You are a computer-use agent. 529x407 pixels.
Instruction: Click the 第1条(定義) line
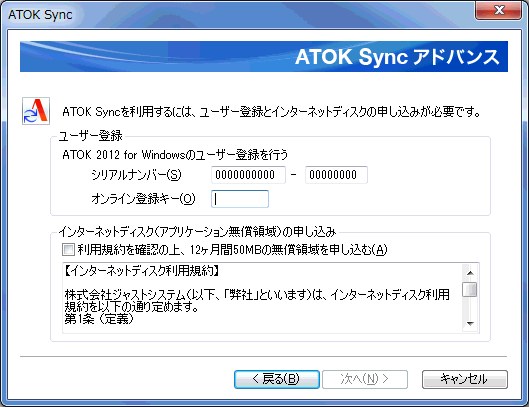tap(99, 319)
